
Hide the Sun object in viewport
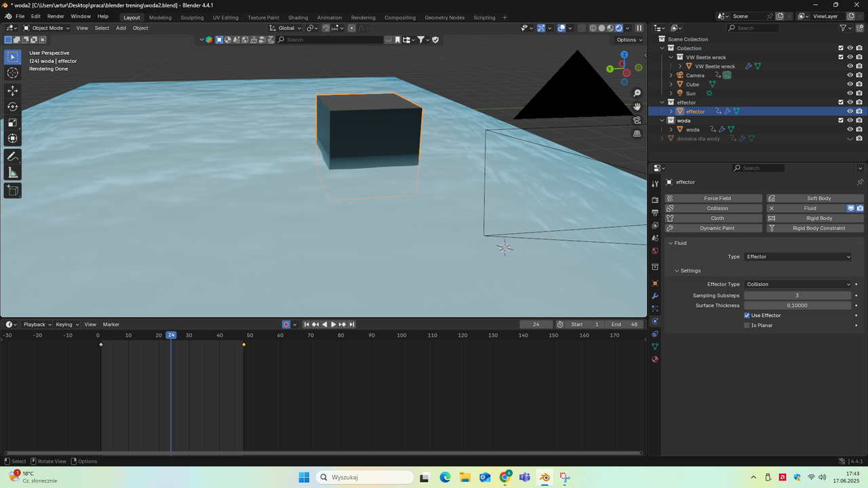pyautogui.click(x=850, y=94)
